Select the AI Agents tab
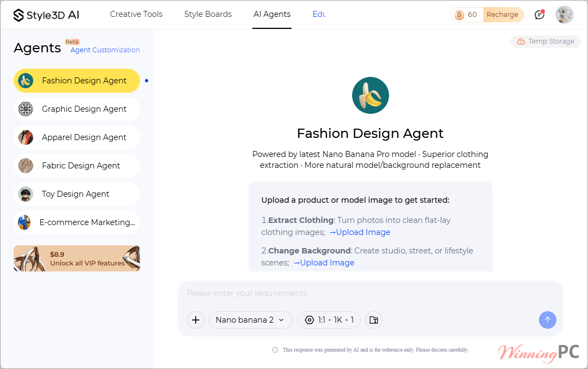This screenshot has height=369, width=588. pos(272,14)
